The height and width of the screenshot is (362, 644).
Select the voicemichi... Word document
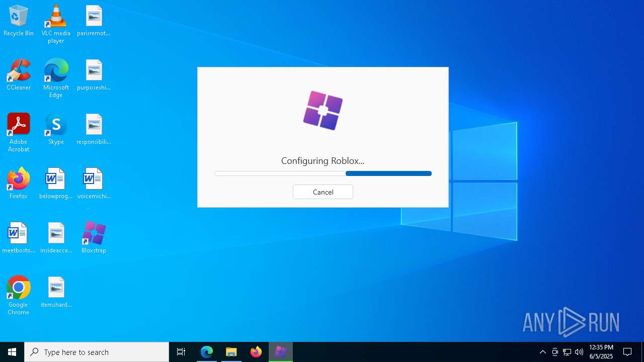(94, 184)
